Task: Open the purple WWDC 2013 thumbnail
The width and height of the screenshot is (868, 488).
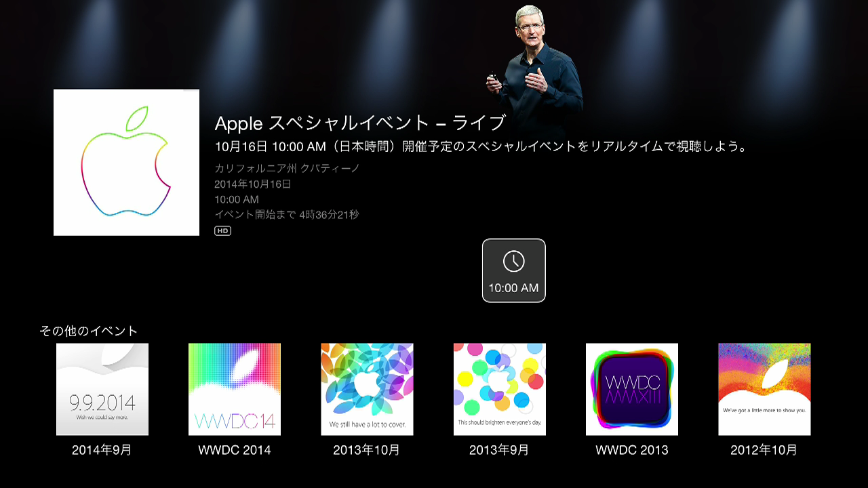Action: pos(632,389)
